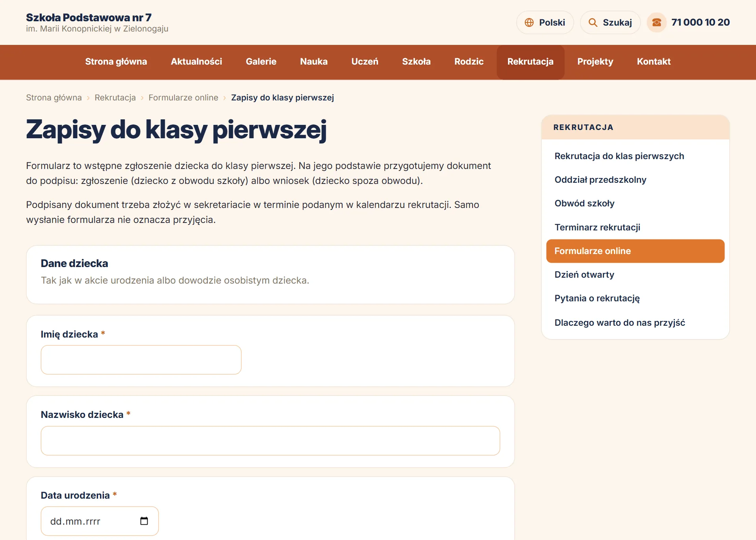Select the active Rekrutacja menu item
The height and width of the screenshot is (540, 756).
pos(530,62)
